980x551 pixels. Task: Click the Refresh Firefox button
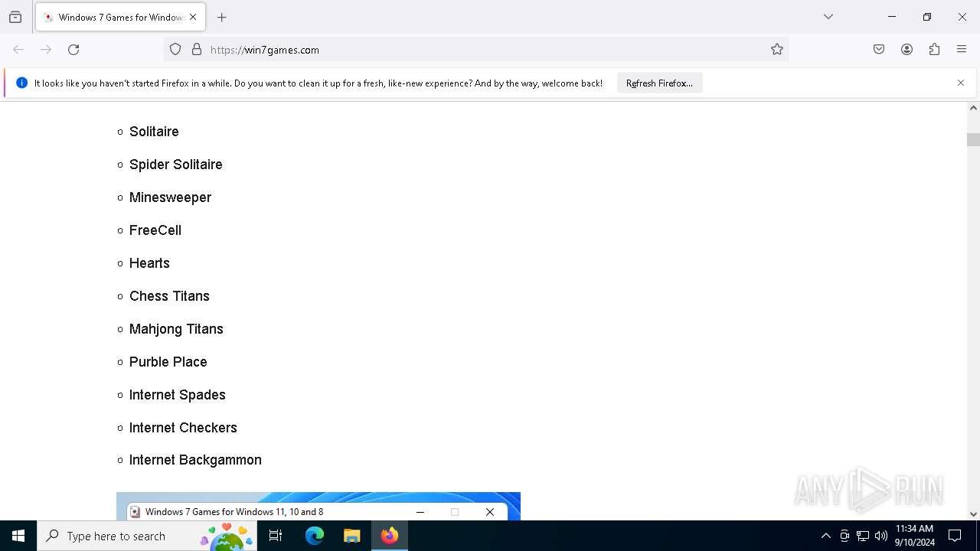(659, 83)
